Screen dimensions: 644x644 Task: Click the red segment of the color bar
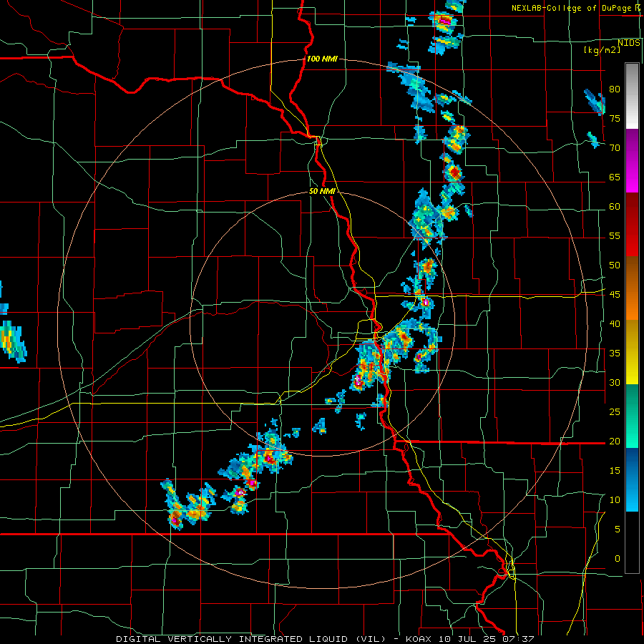click(x=632, y=225)
